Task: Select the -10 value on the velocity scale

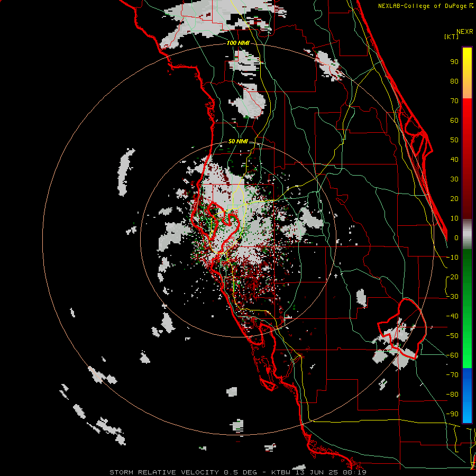Action: point(452,258)
